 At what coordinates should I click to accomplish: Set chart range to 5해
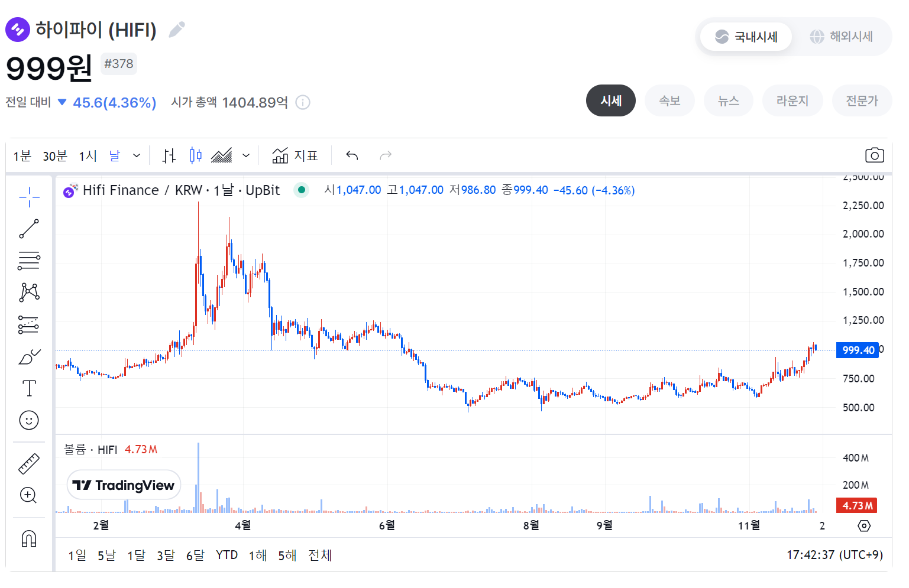click(287, 555)
